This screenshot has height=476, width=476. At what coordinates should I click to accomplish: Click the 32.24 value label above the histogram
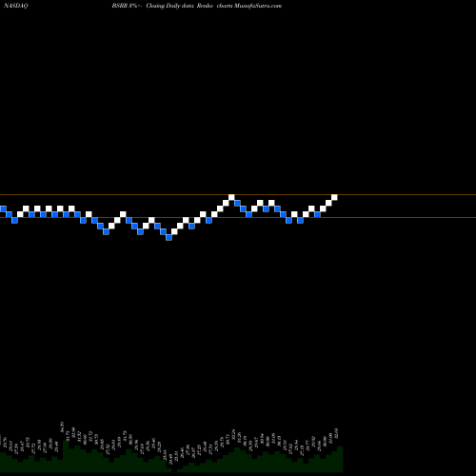[x=234, y=435]
